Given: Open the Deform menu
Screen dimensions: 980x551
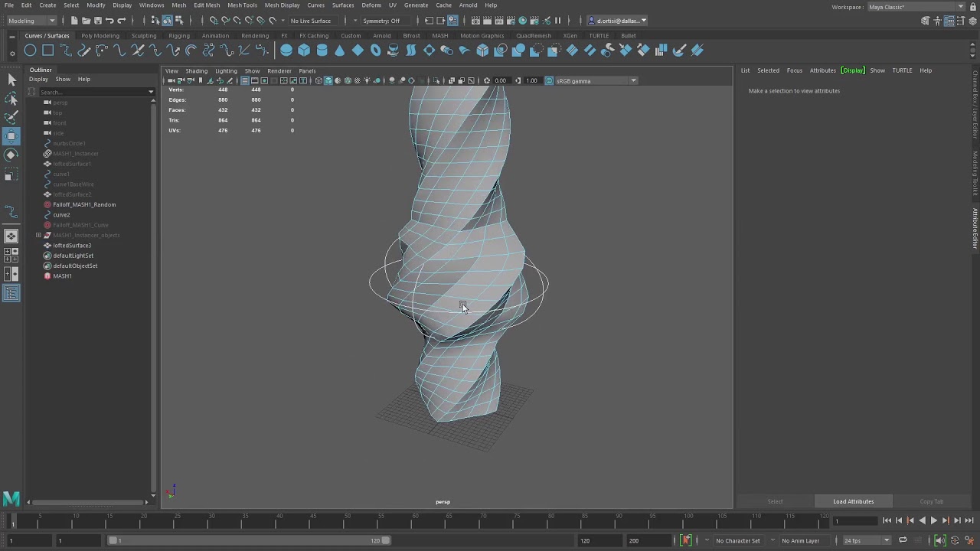Looking at the screenshot, I should [371, 5].
